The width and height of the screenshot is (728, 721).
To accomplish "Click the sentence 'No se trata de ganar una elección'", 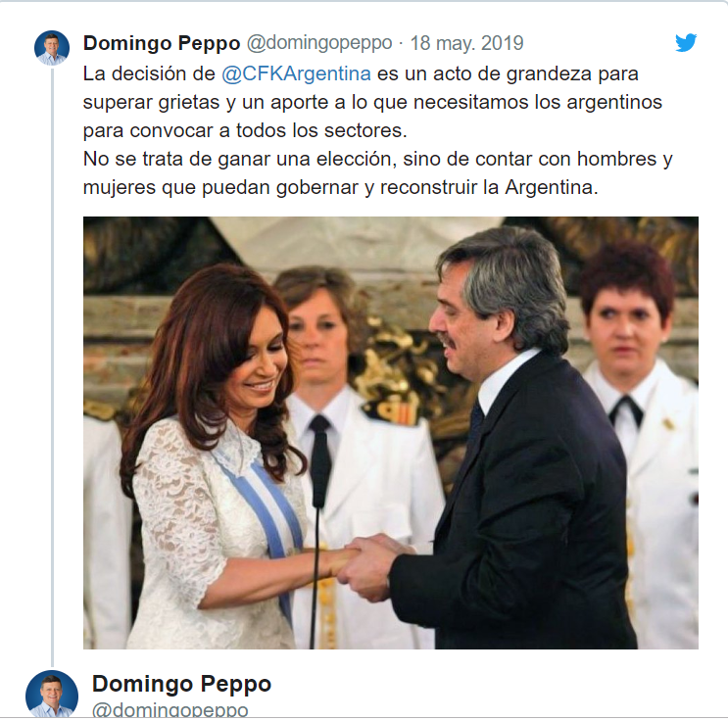I will point(240,160).
